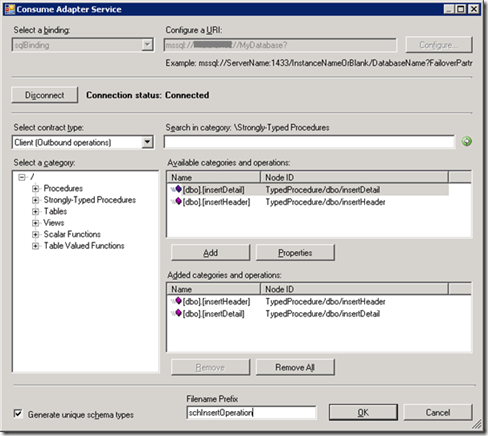The height and width of the screenshot is (436, 488).
Task: Expand the Scalar Functions tree node
Action: 35,234
